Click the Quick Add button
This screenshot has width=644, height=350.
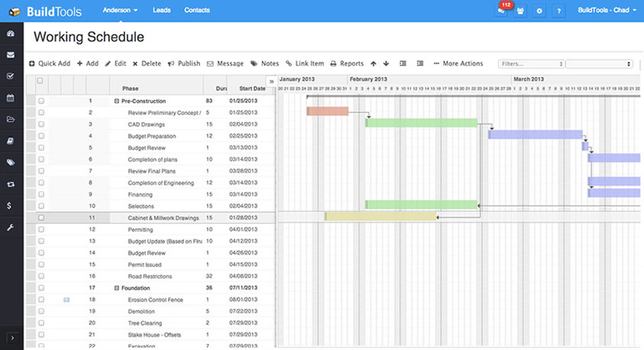tap(50, 64)
